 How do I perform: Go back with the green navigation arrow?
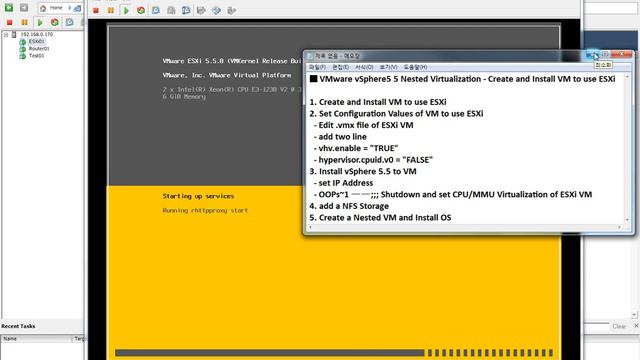9,7
